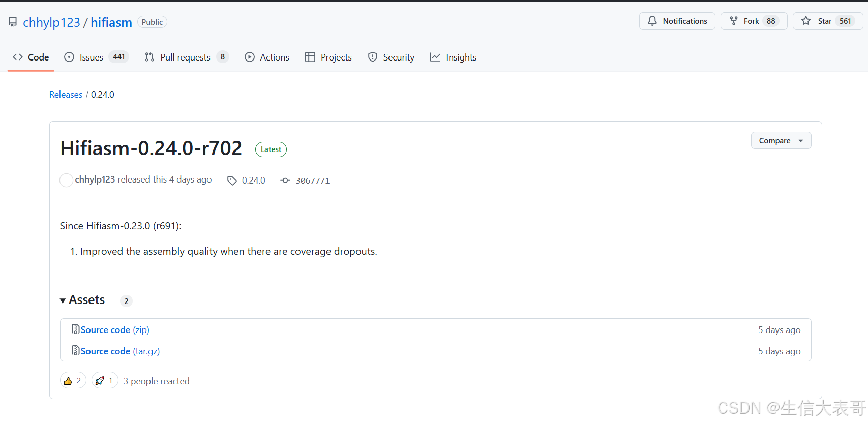Click the Security shield icon

[x=373, y=57]
